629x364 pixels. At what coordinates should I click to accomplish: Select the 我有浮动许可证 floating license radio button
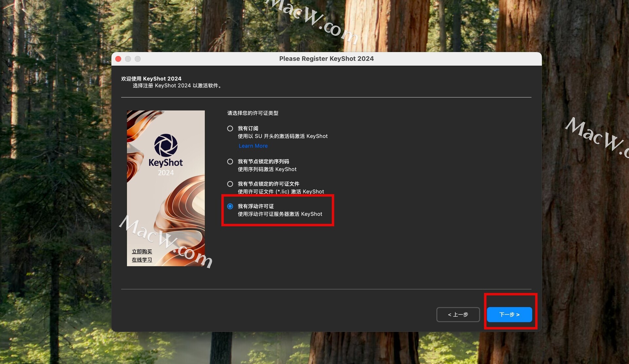click(230, 206)
